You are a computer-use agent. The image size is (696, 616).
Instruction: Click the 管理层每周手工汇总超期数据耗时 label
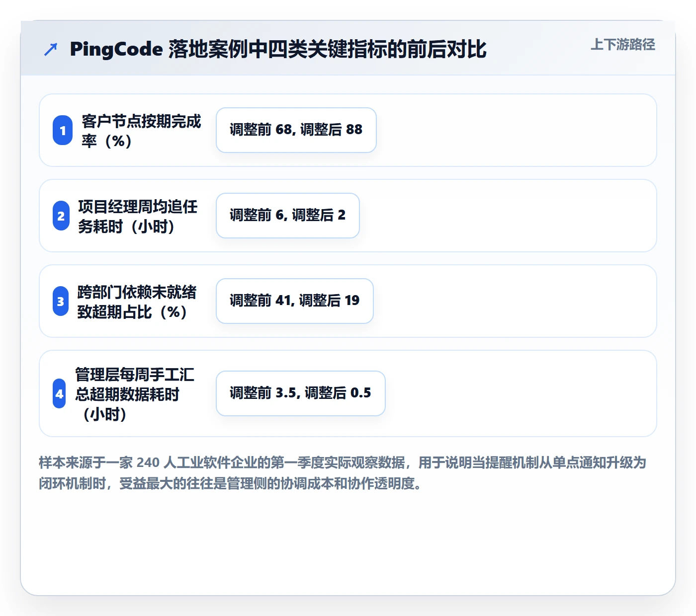tap(135, 394)
